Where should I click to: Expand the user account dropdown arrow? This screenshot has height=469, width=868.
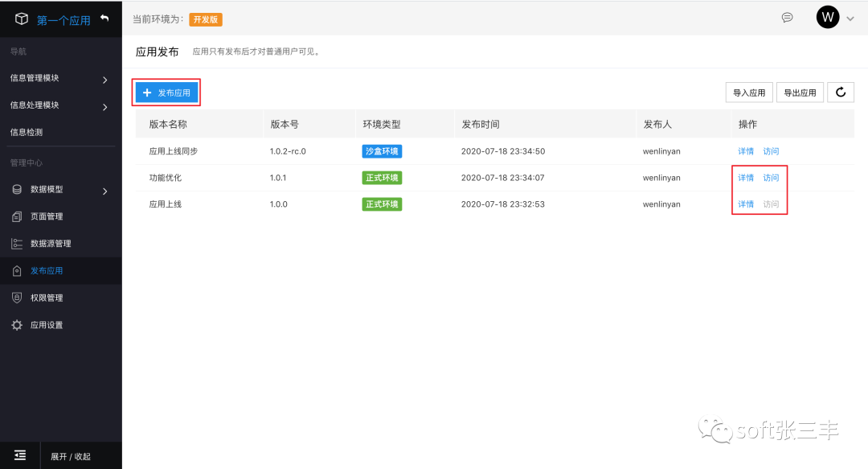tap(850, 19)
